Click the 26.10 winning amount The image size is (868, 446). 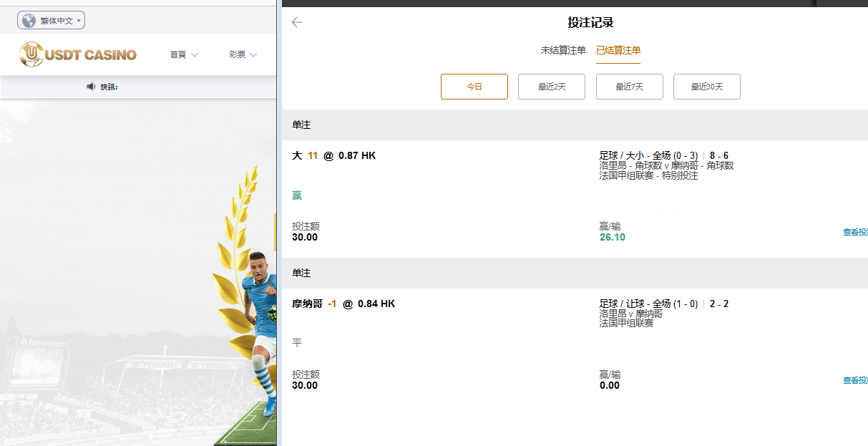pos(612,237)
